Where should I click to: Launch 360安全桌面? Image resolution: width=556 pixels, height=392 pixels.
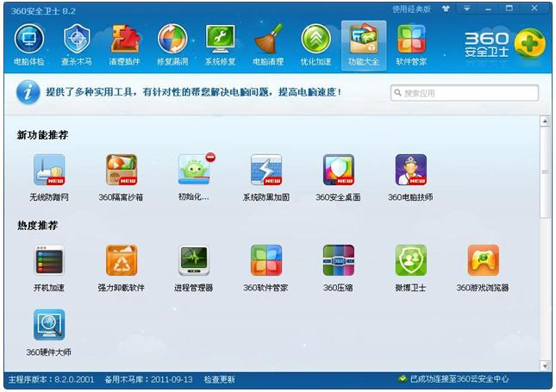[338, 177]
